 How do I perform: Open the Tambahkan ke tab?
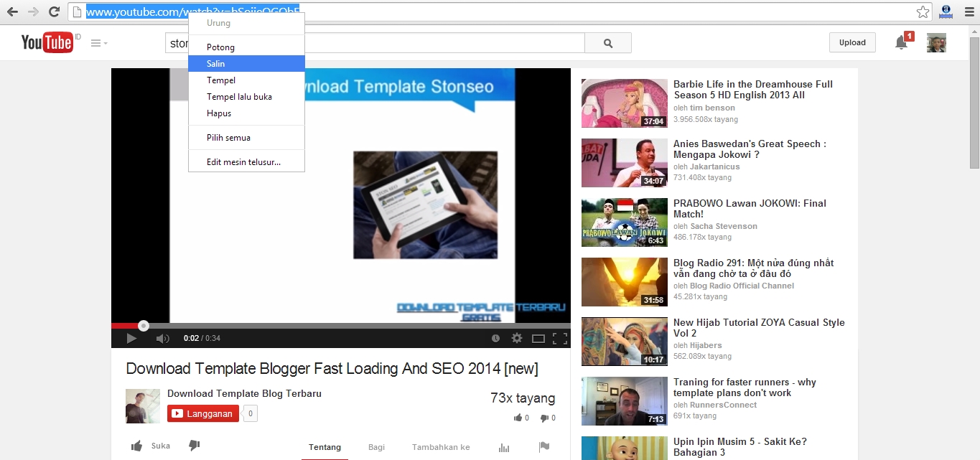pyautogui.click(x=441, y=447)
